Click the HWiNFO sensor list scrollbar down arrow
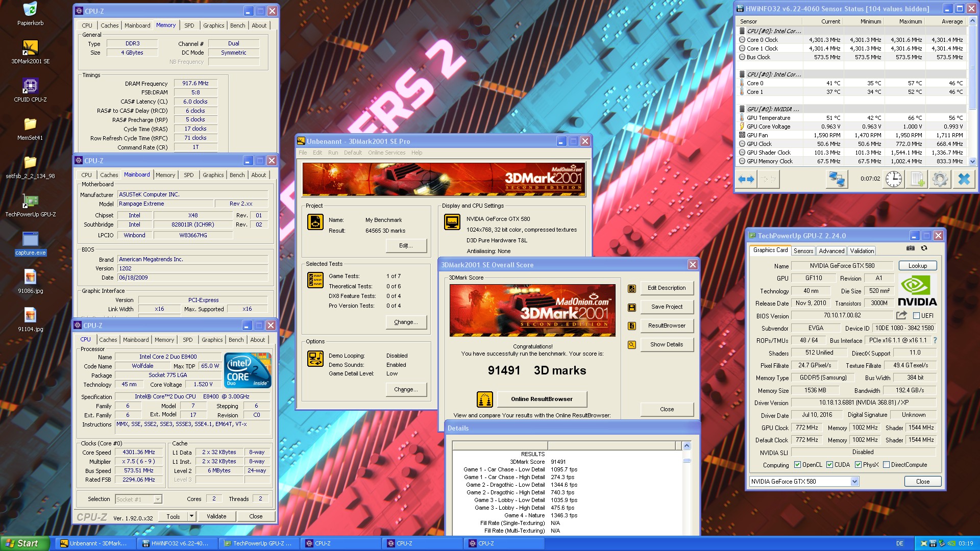Viewport: 980px width, 551px height. pyautogui.click(x=972, y=162)
